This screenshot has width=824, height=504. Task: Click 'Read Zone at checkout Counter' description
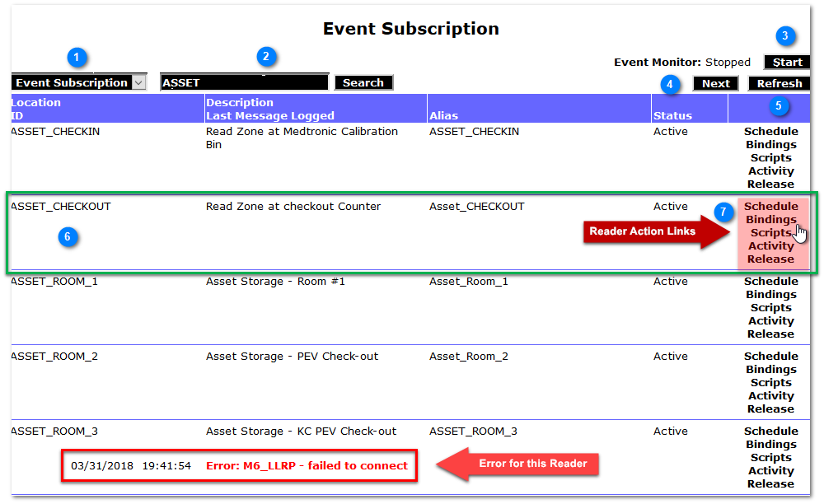click(293, 207)
